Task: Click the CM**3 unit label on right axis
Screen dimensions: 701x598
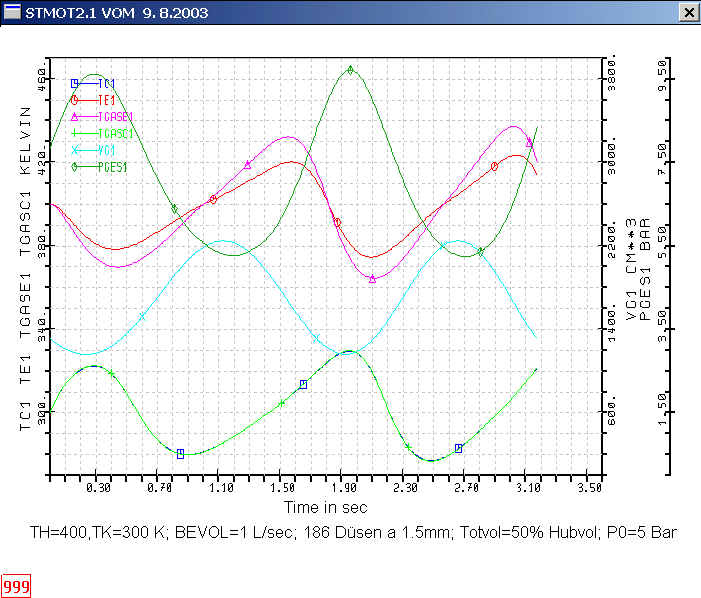Action: click(631, 245)
